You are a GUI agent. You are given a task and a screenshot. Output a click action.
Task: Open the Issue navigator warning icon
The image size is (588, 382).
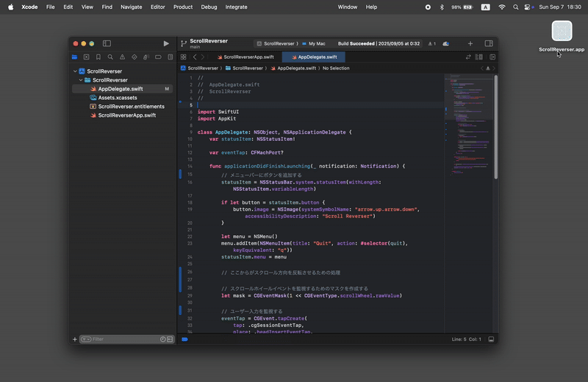[x=122, y=57]
